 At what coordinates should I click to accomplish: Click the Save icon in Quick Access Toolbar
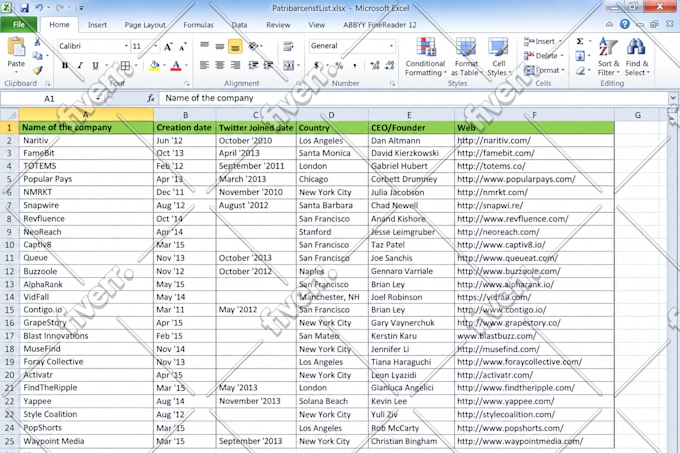point(24,7)
